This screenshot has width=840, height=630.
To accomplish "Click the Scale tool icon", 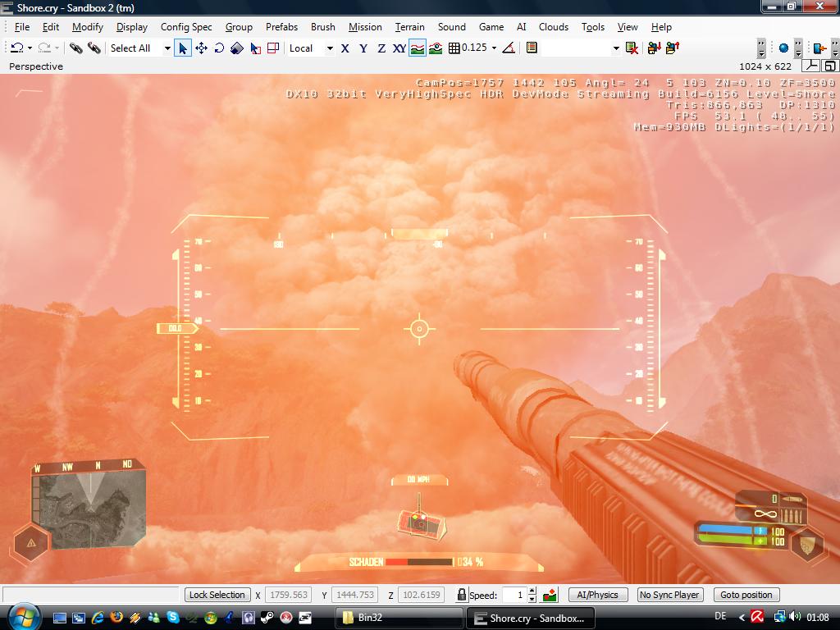I will coord(237,48).
